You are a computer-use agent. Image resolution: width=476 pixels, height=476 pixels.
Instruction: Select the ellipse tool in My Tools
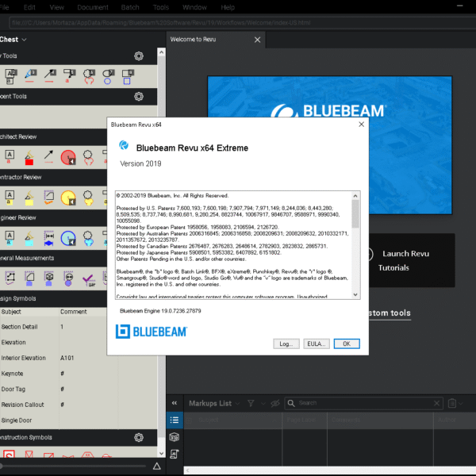109,76
